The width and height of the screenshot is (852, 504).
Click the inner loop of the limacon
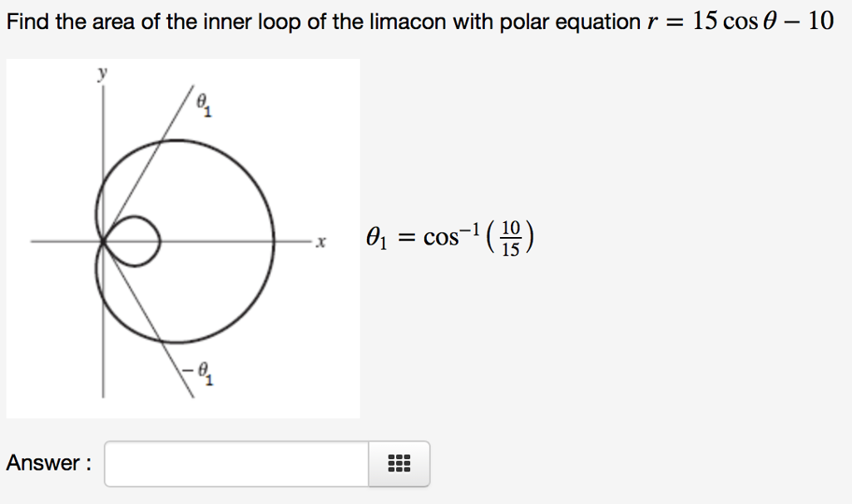coord(132,241)
